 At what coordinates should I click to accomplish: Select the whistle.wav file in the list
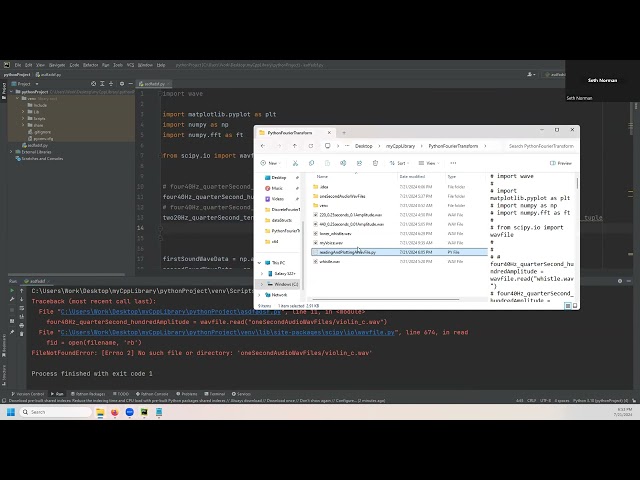point(329,261)
